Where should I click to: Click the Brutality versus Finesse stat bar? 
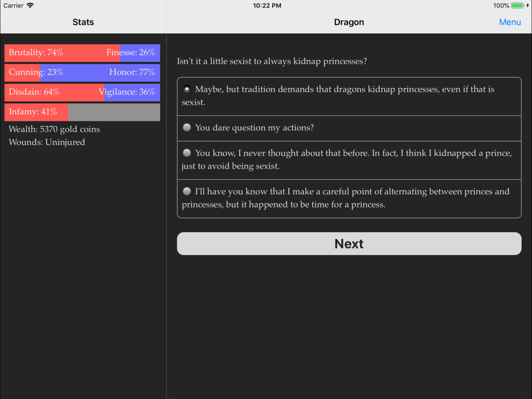click(x=82, y=53)
